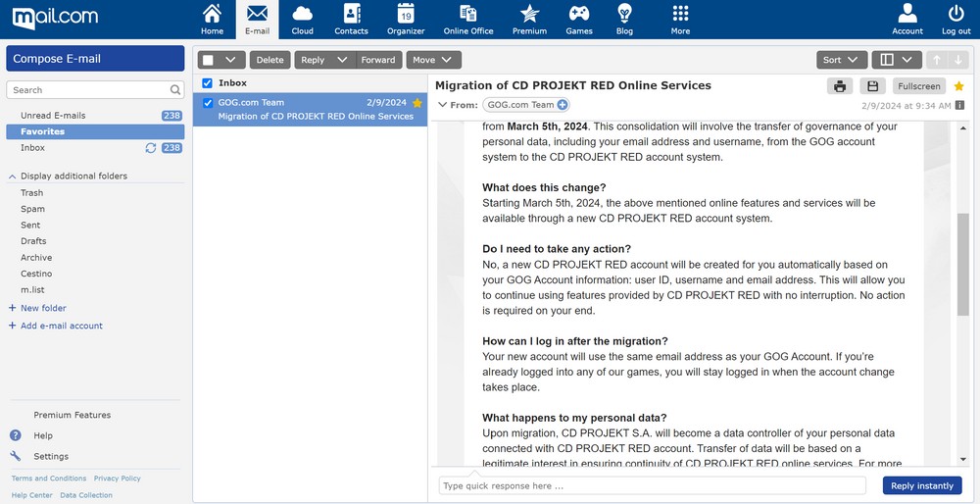Save the email with the disk icon

coord(873,86)
